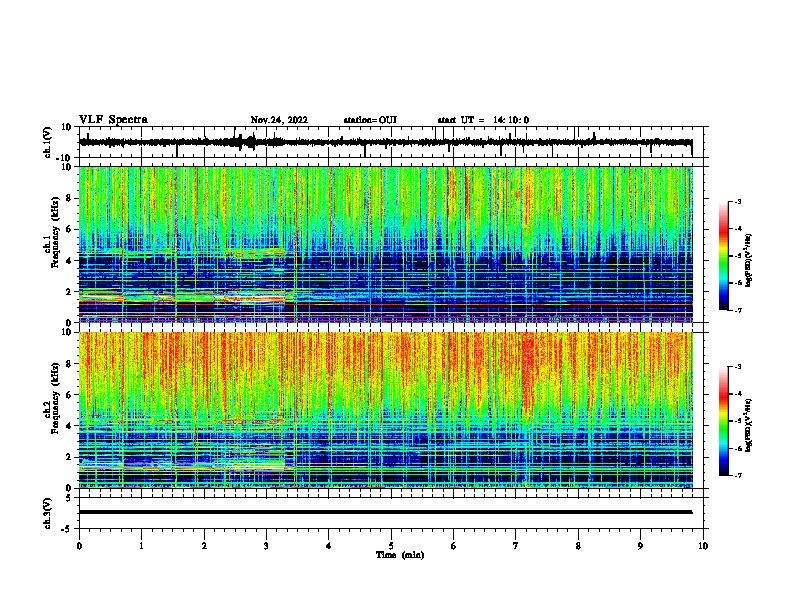Click the "4" kHz tick on ch.2 frequency axis
The width and height of the screenshot is (792, 612).
[69, 426]
